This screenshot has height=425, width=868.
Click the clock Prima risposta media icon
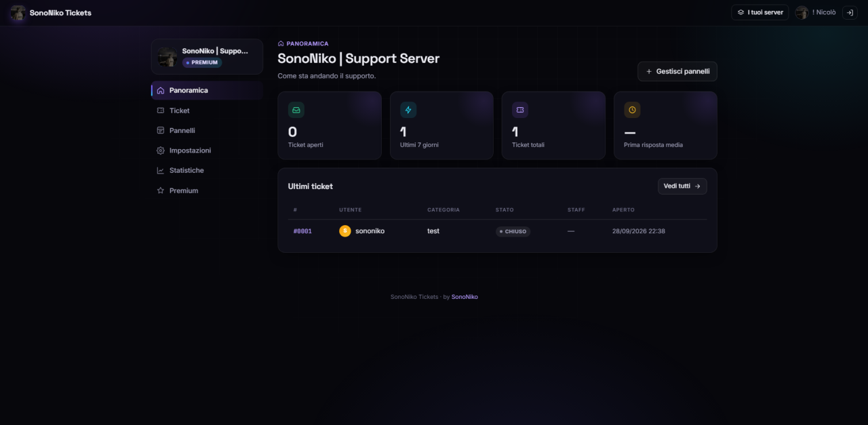pos(632,110)
